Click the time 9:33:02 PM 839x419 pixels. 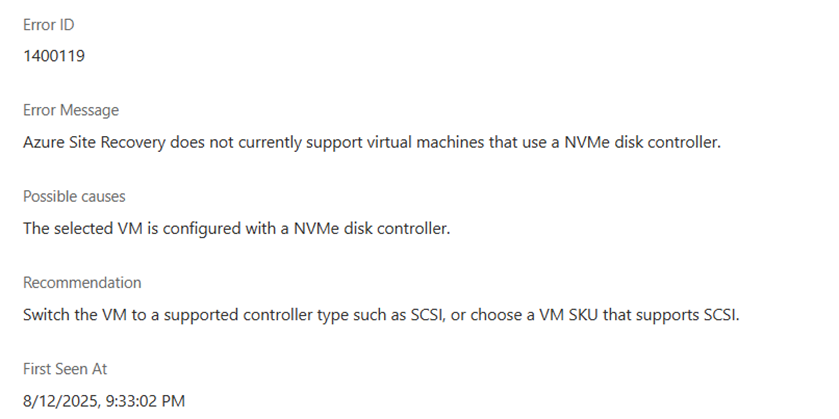[x=143, y=401]
